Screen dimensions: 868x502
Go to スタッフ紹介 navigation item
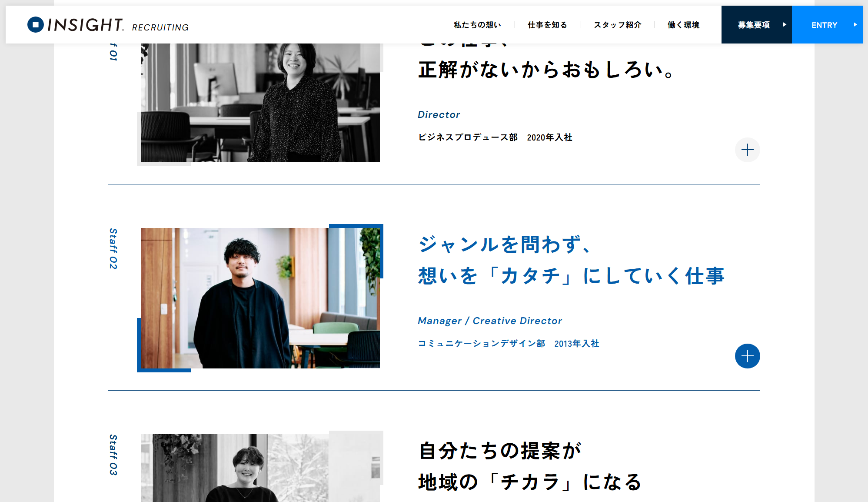(617, 25)
